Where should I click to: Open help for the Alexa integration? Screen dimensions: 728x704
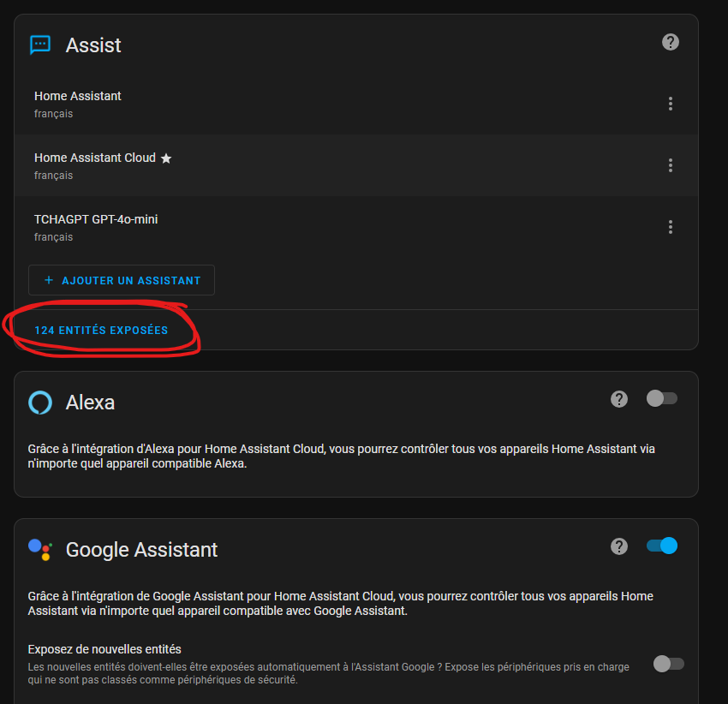[619, 399]
